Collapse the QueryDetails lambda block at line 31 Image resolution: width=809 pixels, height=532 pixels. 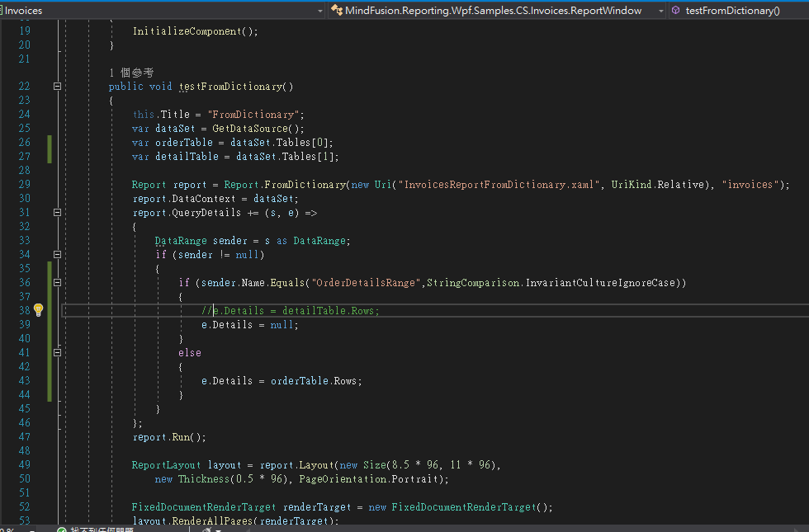pyautogui.click(x=57, y=213)
